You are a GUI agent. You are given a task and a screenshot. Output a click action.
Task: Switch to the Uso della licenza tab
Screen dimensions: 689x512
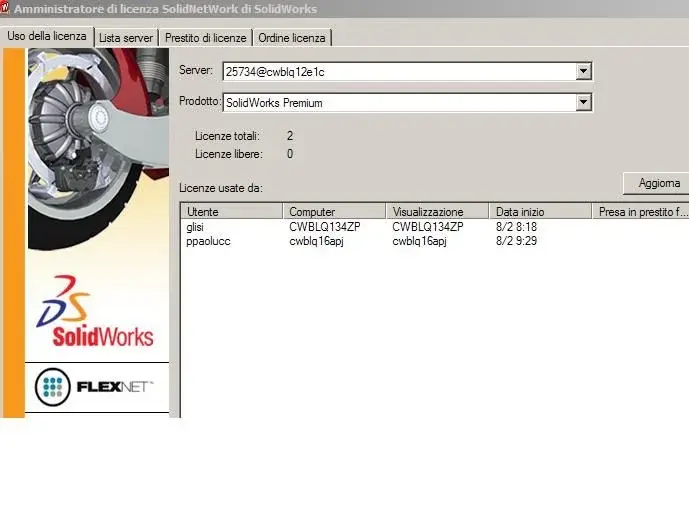click(x=47, y=36)
